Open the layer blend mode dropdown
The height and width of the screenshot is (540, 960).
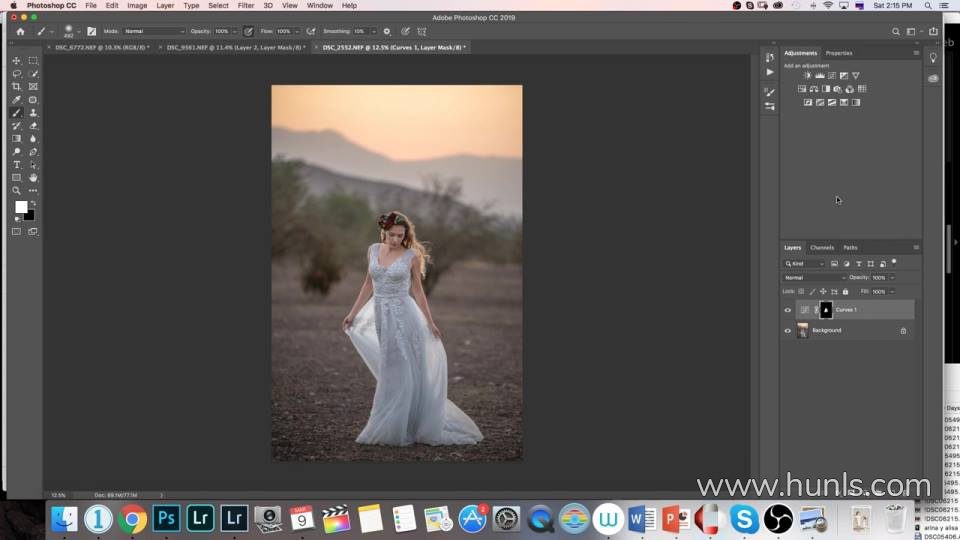point(814,277)
